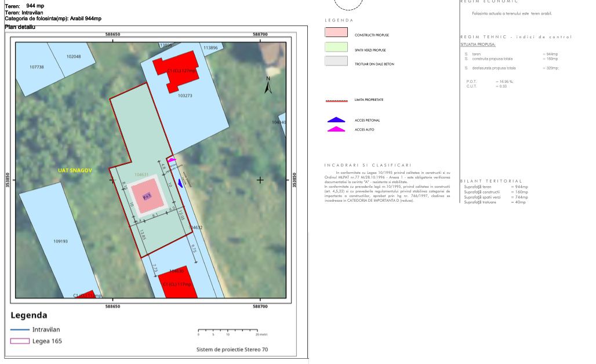The height and width of the screenshot is (364, 596).
Task: Click the Legea 165 rectangle symbol
Action: 20,341
